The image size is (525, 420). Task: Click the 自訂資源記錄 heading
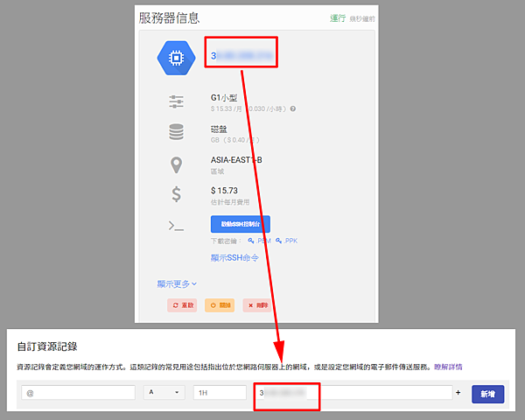47,346
